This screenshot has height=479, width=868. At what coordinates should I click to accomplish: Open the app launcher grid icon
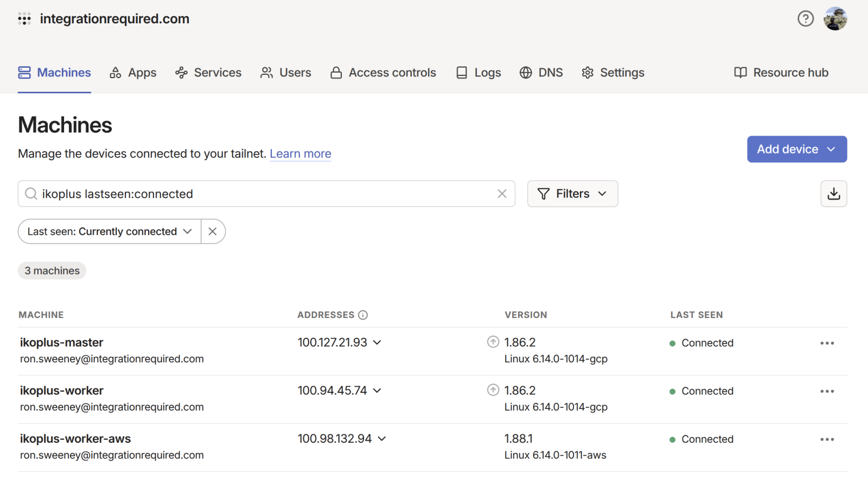(24, 19)
